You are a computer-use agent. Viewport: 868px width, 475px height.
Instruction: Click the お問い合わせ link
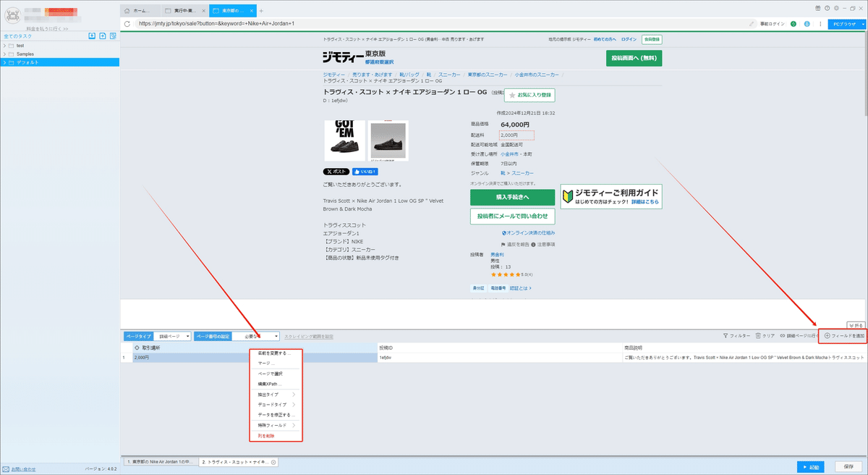[x=23, y=469]
